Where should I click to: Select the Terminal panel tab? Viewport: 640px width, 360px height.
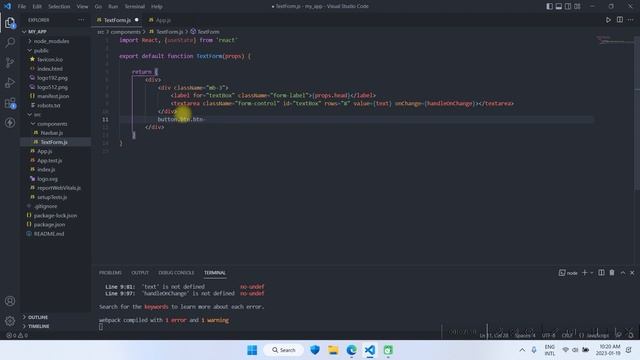pos(215,272)
